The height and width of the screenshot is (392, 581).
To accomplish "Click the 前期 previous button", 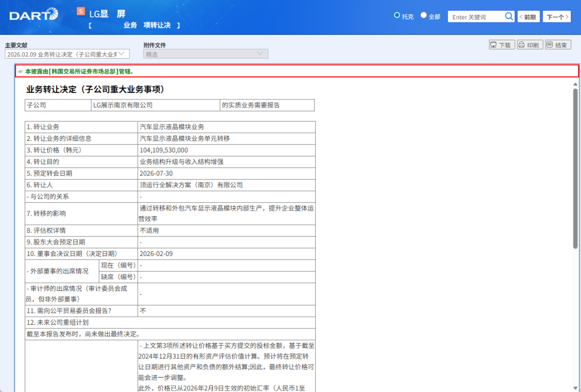I will point(528,16).
